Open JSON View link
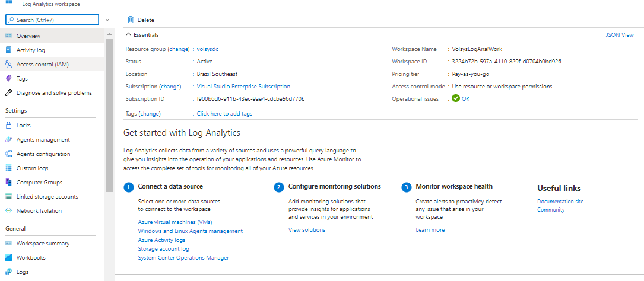Viewport: 644px width, 281px height. pyautogui.click(x=619, y=35)
